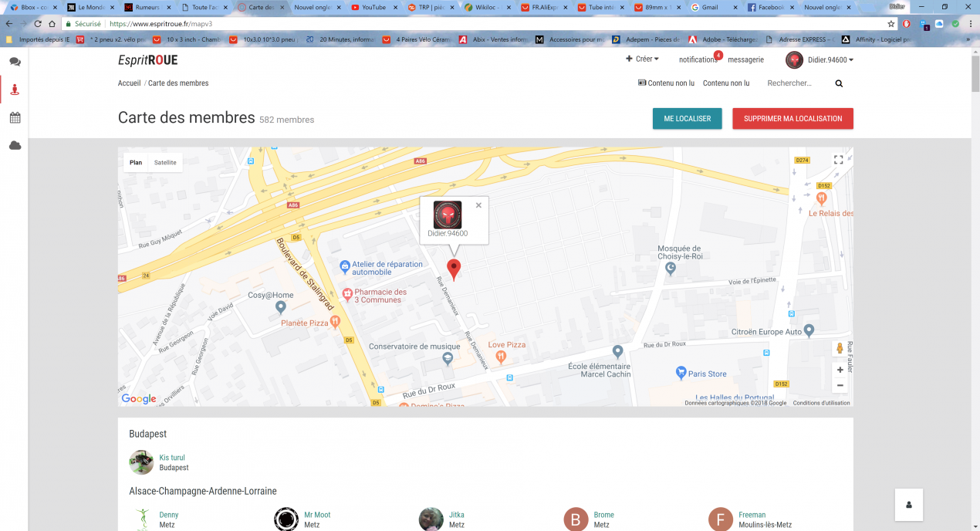Open the messagerie link
The height and width of the screenshot is (531, 980).
745,59
